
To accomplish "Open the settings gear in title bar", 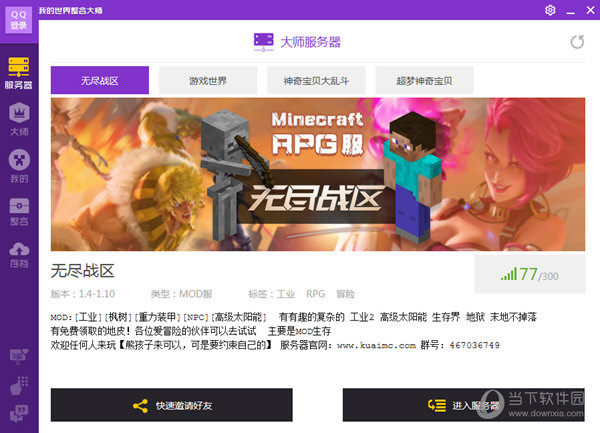I will pyautogui.click(x=550, y=10).
